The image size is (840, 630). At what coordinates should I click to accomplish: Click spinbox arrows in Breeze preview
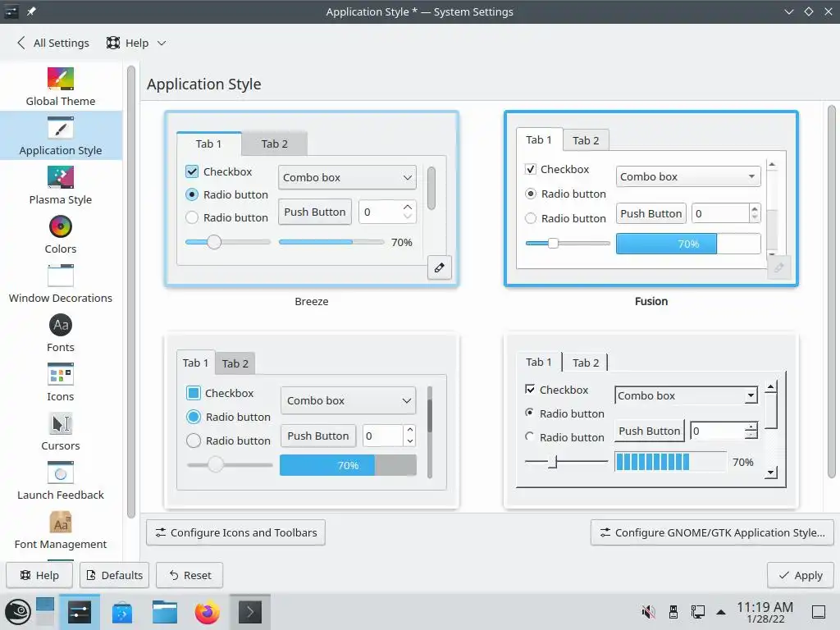408,212
